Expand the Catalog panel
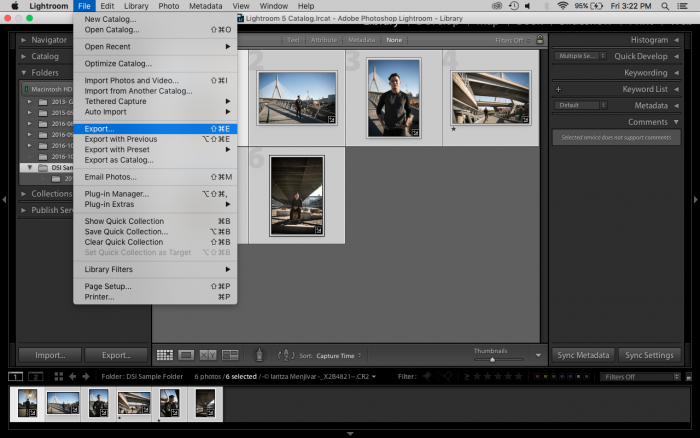This screenshot has width=700, height=438. click(x=23, y=56)
